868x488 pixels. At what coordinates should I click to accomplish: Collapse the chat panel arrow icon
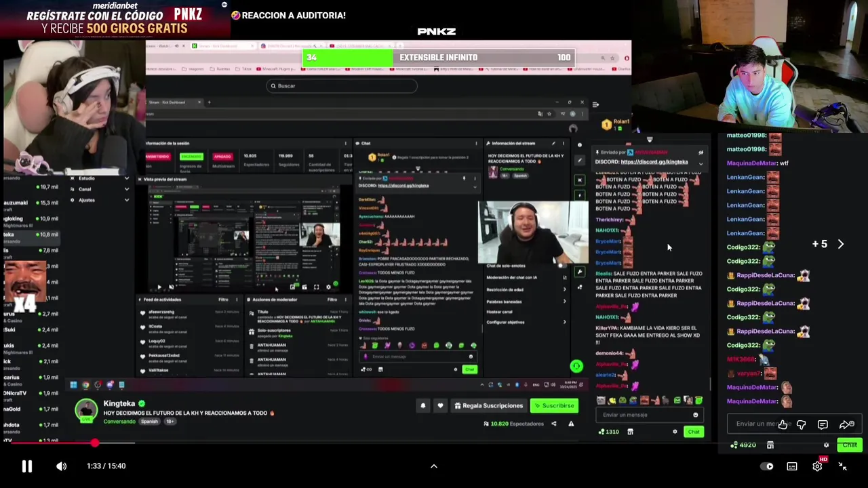point(595,105)
